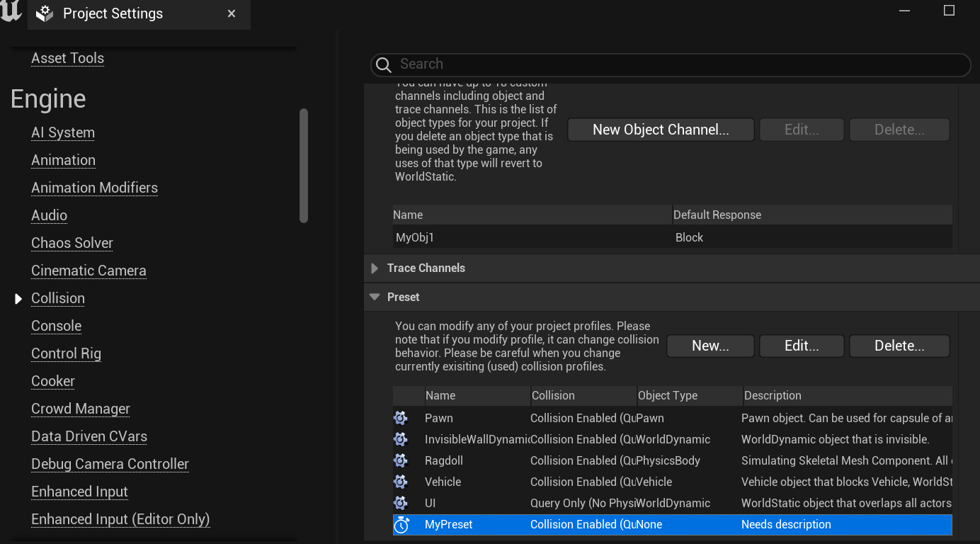Open the Debug Camera Controller settings
The height and width of the screenshot is (544, 980).
click(110, 464)
